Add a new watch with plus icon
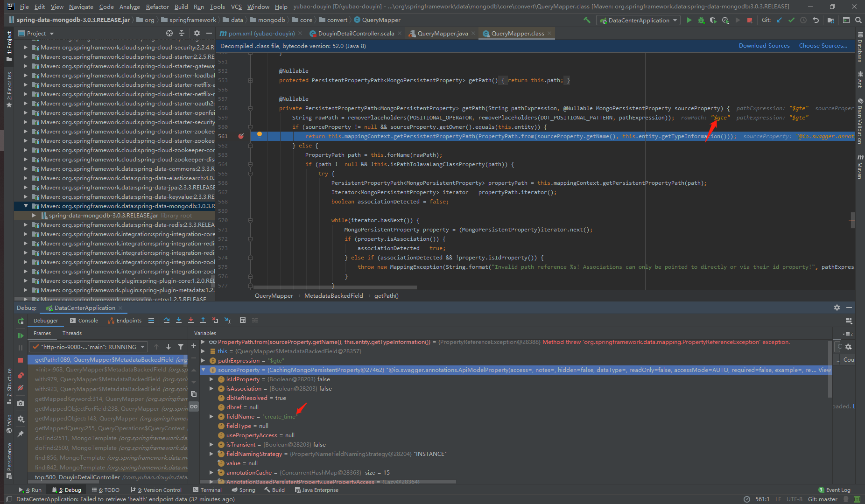Screen dimensions: 865x504 tap(194, 346)
